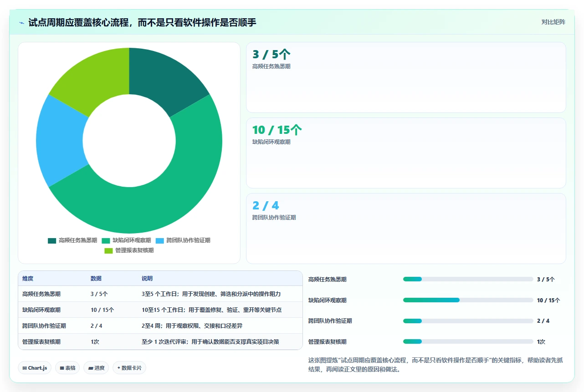Click the description starting 至少 1 次迭代评审
The image size is (584, 392).
210,342
